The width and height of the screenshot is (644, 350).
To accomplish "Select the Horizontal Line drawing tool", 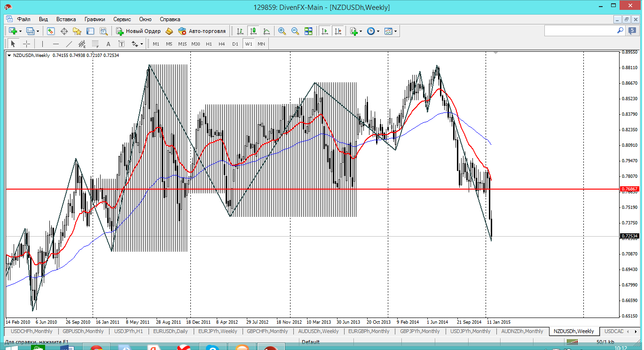I will coord(56,44).
